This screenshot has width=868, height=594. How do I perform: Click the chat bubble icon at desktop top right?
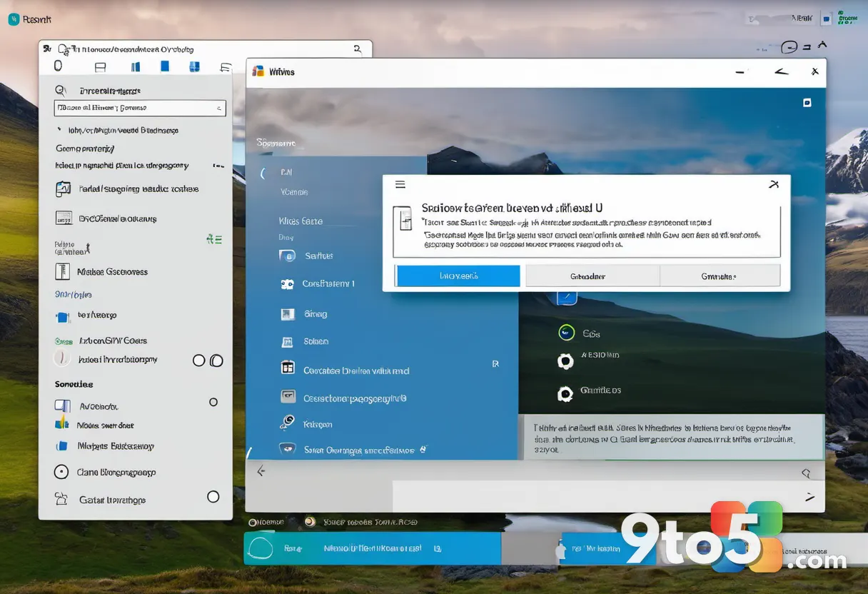pos(789,48)
